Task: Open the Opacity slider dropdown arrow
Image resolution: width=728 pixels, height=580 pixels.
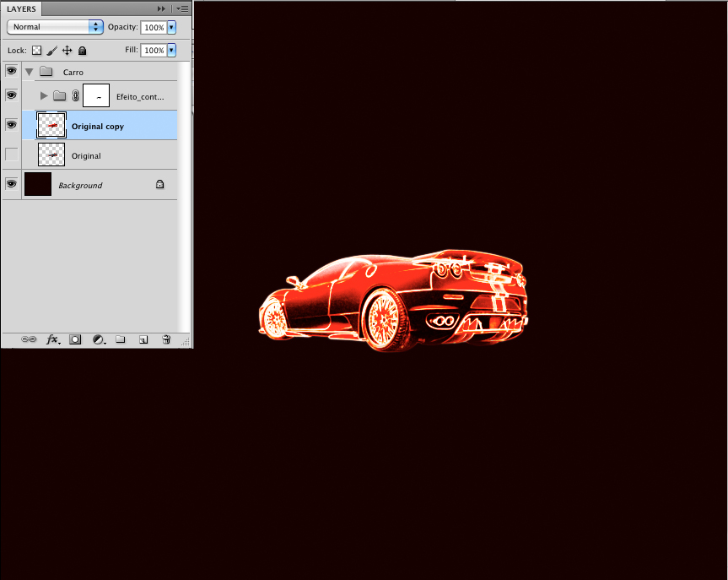Action: coord(172,27)
